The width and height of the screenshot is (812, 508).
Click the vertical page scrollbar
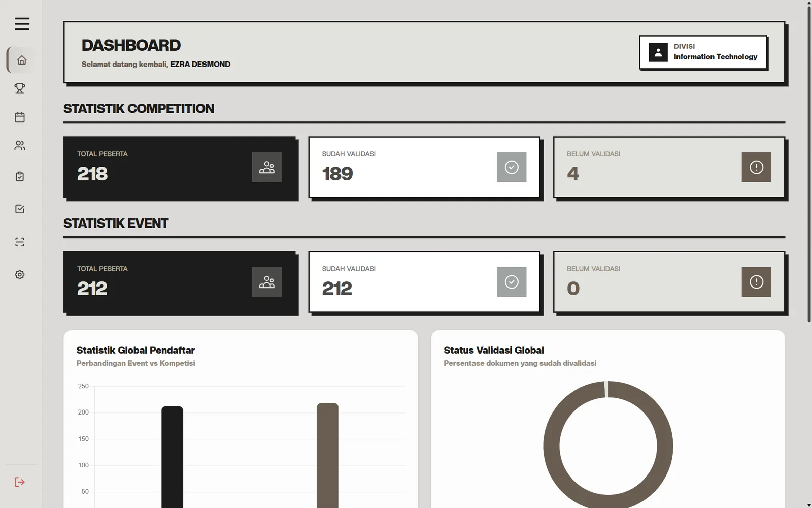point(809,164)
